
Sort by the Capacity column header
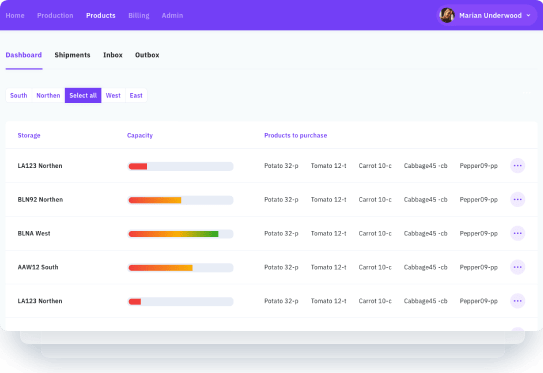click(x=140, y=135)
